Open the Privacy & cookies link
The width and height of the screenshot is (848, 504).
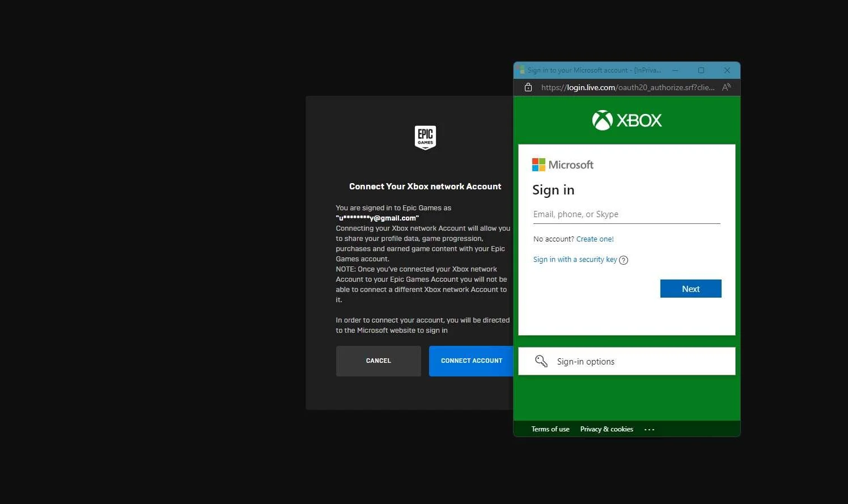click(x=607, y=429)
